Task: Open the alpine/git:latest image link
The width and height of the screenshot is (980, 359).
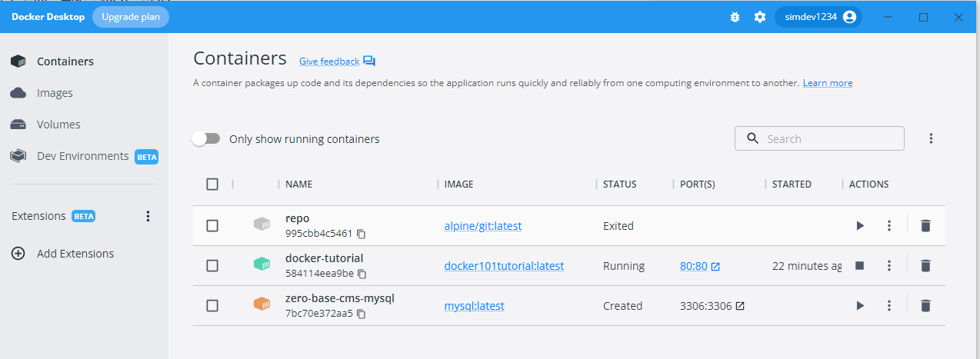Action: tap(483, 226)
